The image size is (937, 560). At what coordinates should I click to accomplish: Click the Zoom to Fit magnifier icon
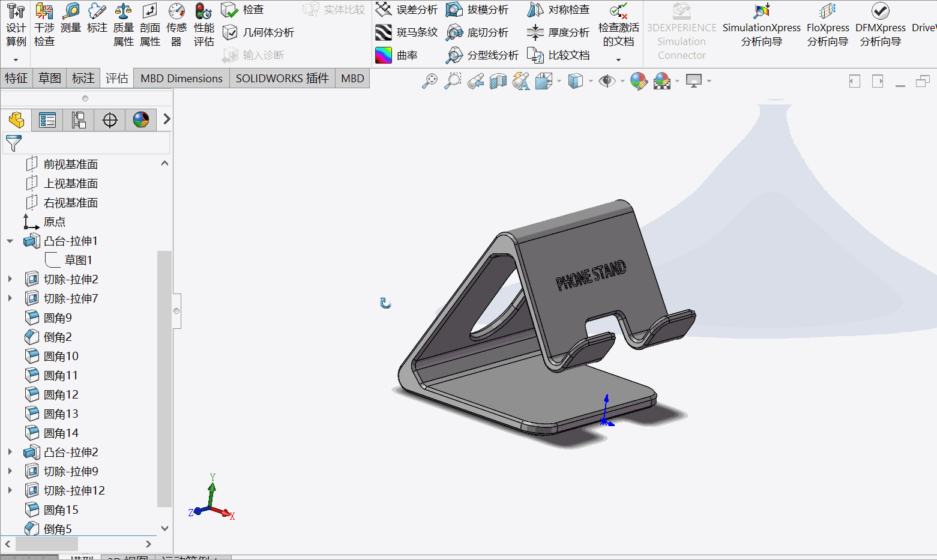[430, 81]
